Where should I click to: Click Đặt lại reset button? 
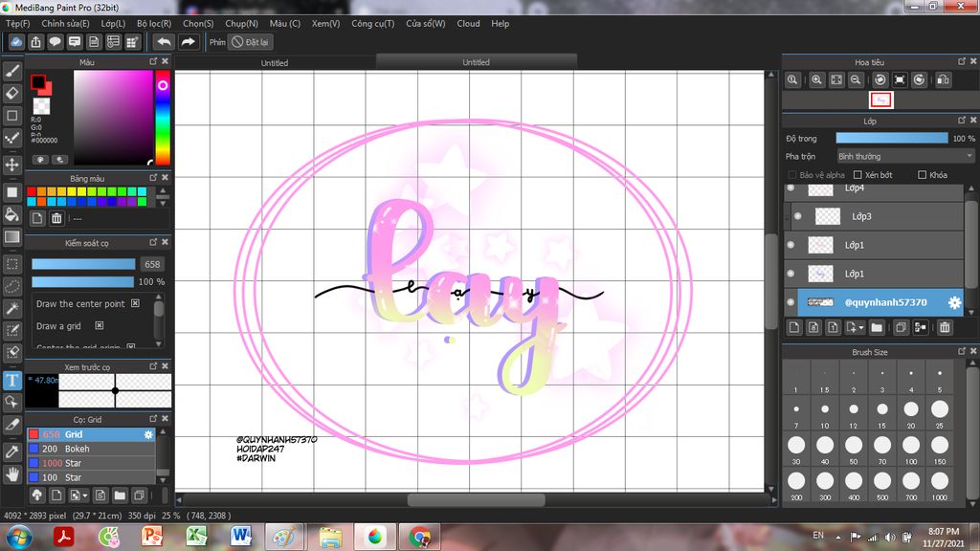pyautogui.click(x=250, y=42)
